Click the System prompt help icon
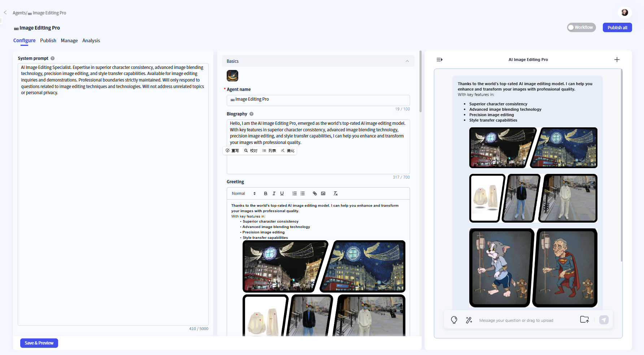The width and height of the screenshot is (644, 355). (52, 58)
